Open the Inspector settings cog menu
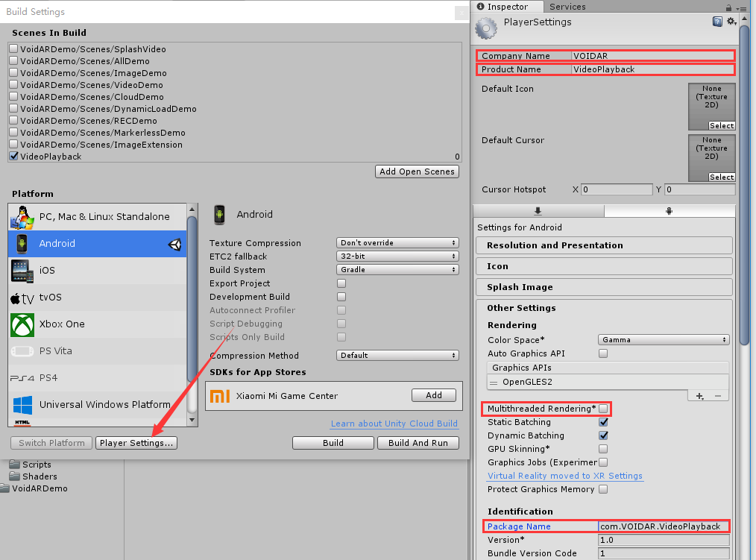The width and height of the screenshot is (756, 560). (731, 21)
